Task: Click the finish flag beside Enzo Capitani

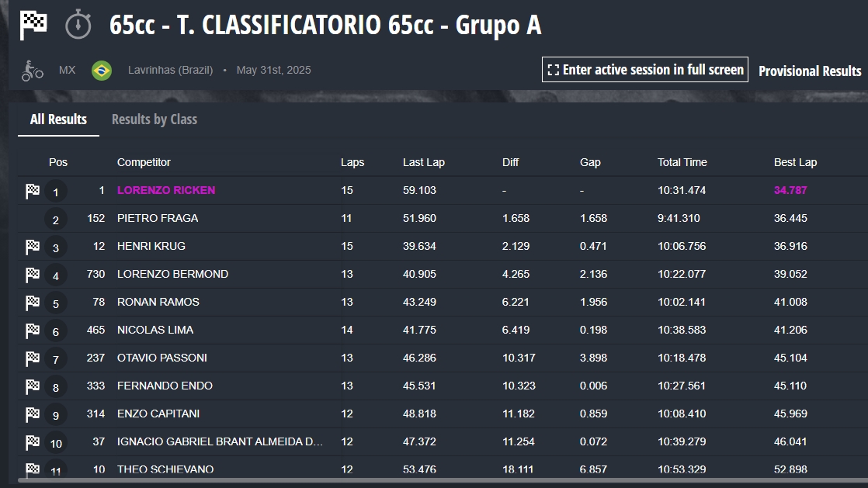Action: point(33,414)
